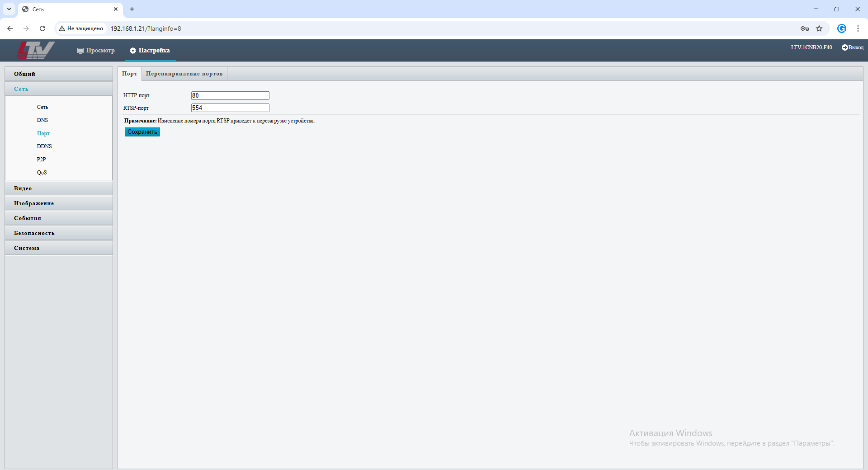This screenshot has height=470, width=868.
Task: Select the Настройка menu tab
Action: click(150, 50)
